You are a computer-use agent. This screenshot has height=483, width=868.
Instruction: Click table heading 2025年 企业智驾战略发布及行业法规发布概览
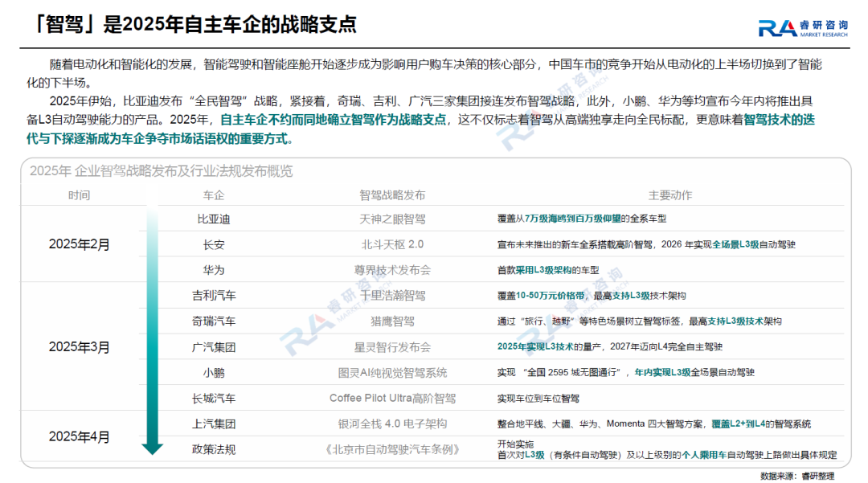tap(161, 171)
